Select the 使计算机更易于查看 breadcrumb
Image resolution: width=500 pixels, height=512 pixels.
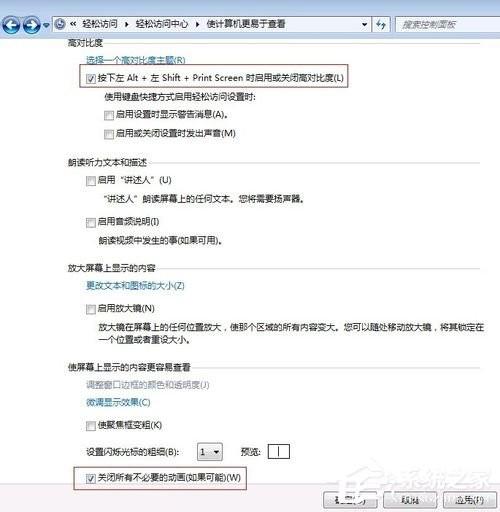tap(246, 24)
